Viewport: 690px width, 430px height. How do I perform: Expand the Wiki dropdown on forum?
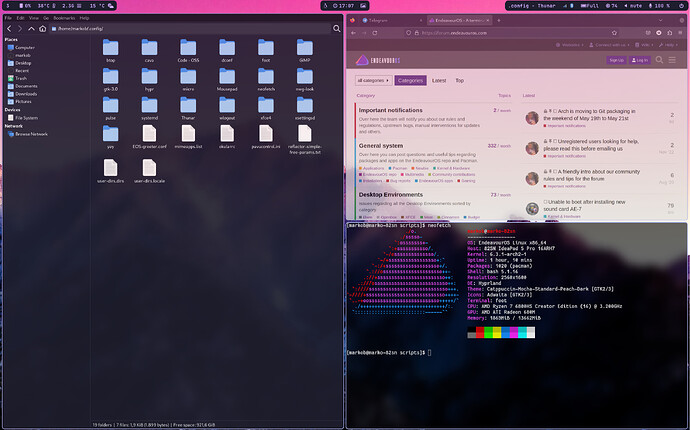[x=645, y=45]
